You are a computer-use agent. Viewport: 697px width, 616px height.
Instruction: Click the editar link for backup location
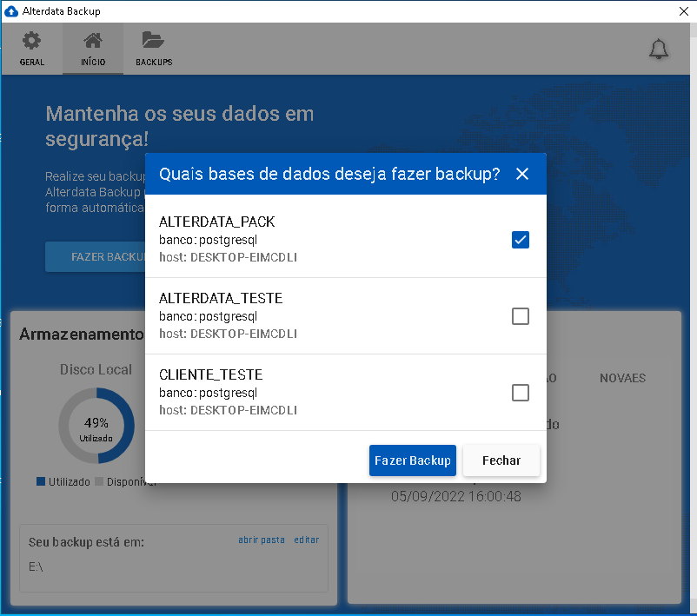(306, 540)
